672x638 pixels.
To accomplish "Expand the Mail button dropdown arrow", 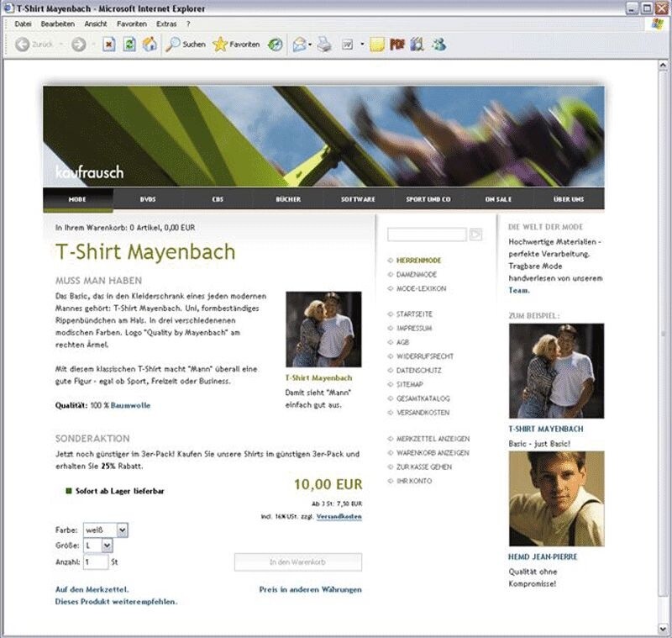I will pos(310,45).
